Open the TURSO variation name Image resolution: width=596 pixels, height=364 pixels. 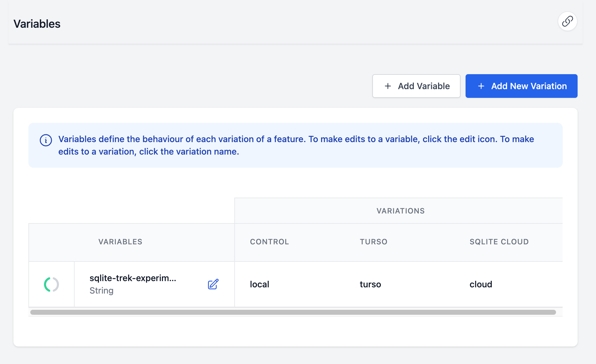tap(374, 242)
